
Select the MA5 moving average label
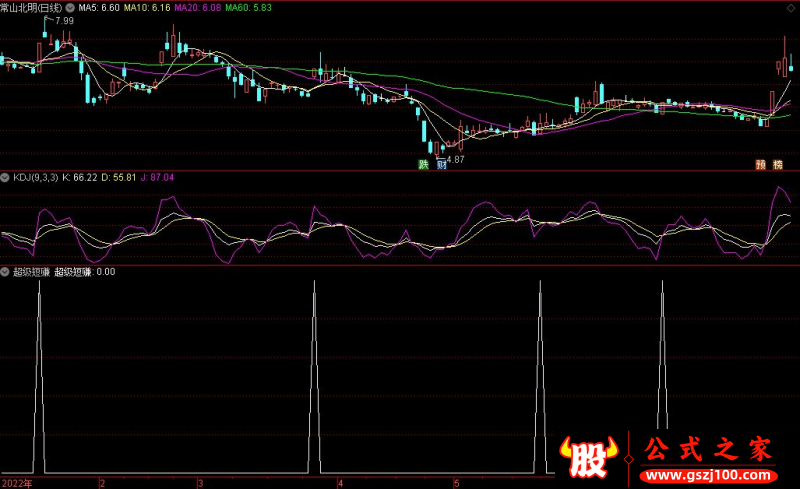99,8
